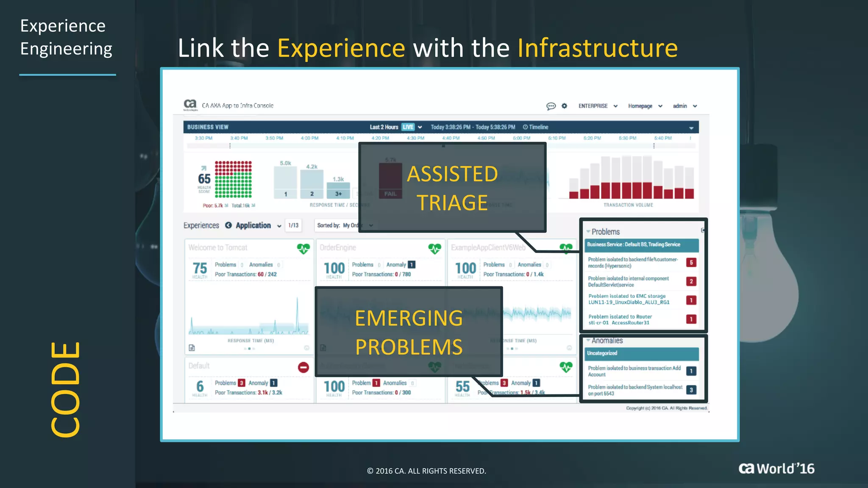This screenshot has height=488, width=868.
Task: Collapse the Anomalies panel
Action: [588, 341]
